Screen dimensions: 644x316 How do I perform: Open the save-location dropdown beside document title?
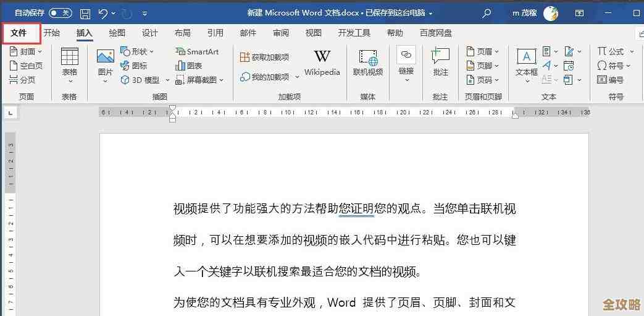(430, 14)
